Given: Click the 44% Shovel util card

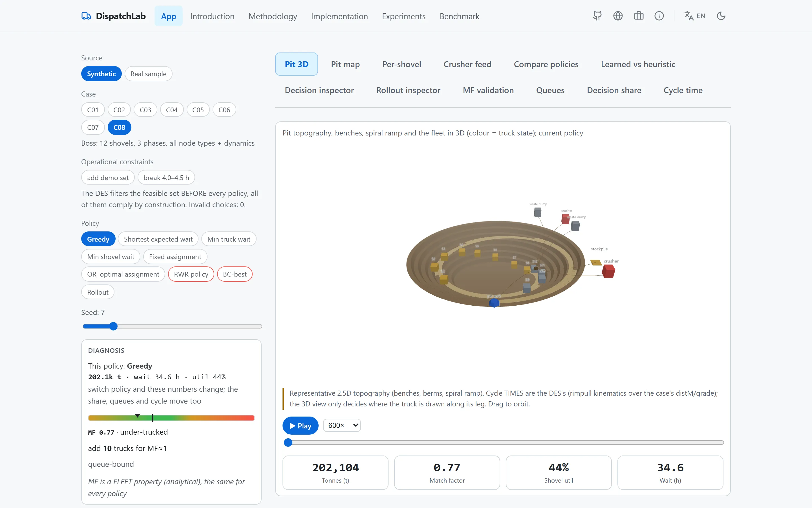Looking at the screenshot, I should pos(559,472).
